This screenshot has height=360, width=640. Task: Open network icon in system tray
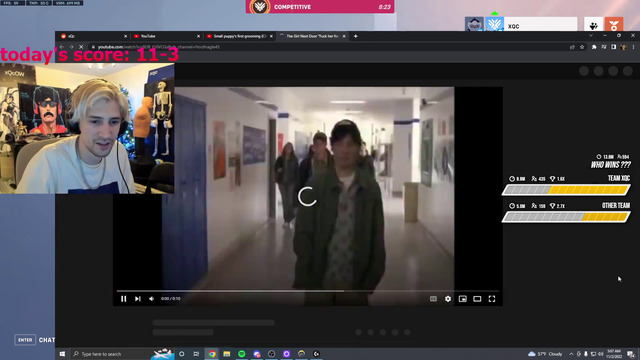(x=593, y=354)
